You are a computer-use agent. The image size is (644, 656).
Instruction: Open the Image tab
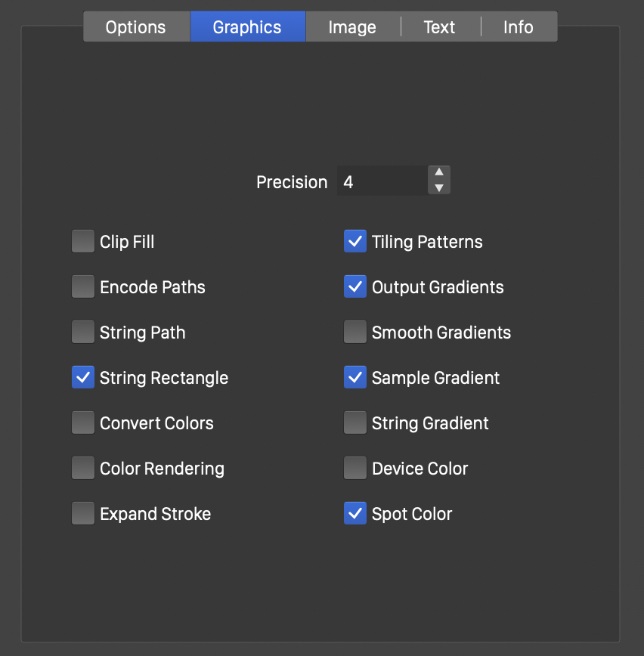[352, 27]
